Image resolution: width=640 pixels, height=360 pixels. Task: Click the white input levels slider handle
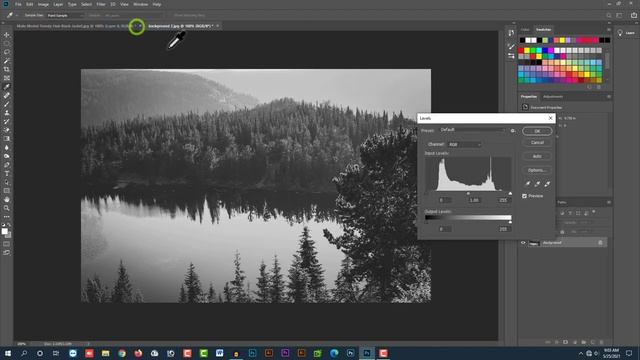[510, 193]
